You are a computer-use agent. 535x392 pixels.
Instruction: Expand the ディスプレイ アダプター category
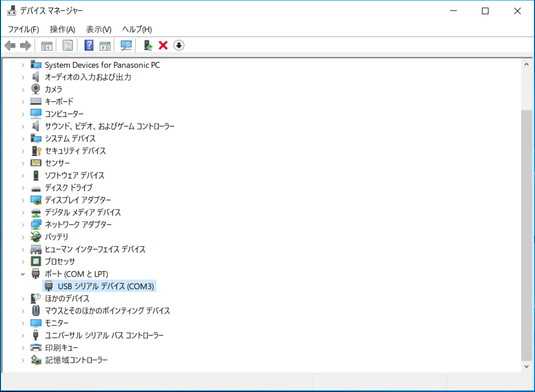pos(22,200)
